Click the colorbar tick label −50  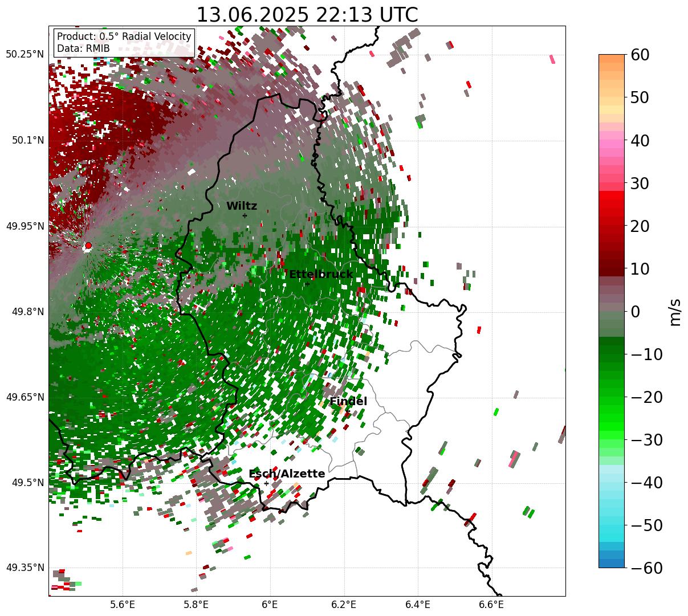[646, 525]
